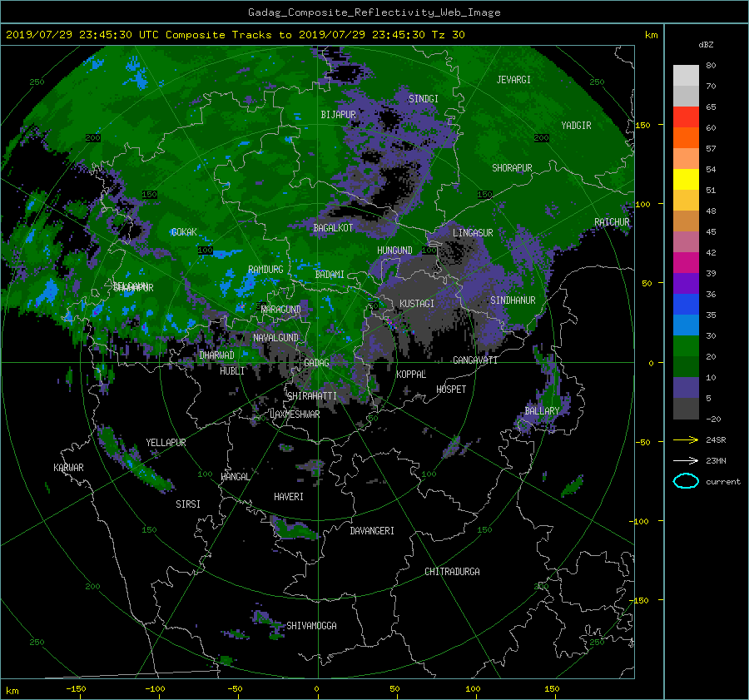Click the white 23MN arrow legend icon
This screenshot has width=749, height=700.
(686, 460)
